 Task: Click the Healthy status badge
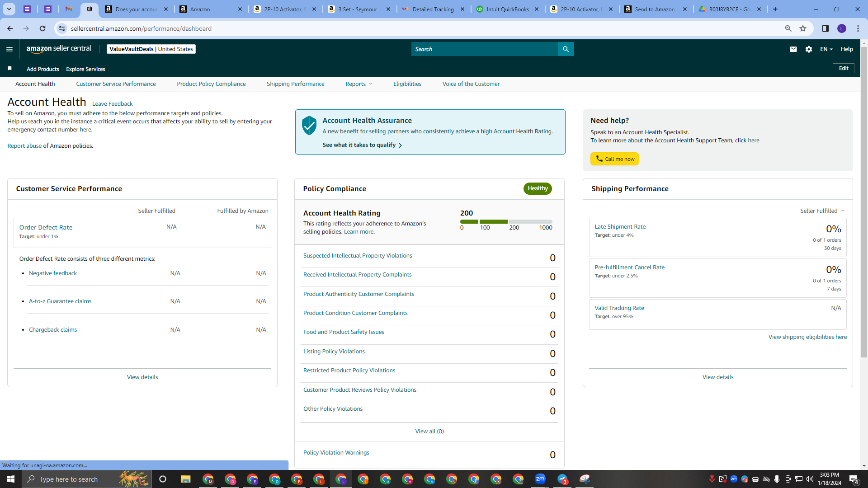[538, 188]
